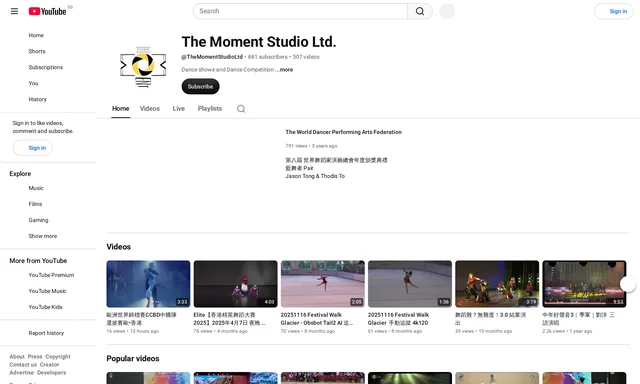Screen dimensions: 640x384
Task: Open the Elite video thumbnail 4:03
Action: (236, 284)
